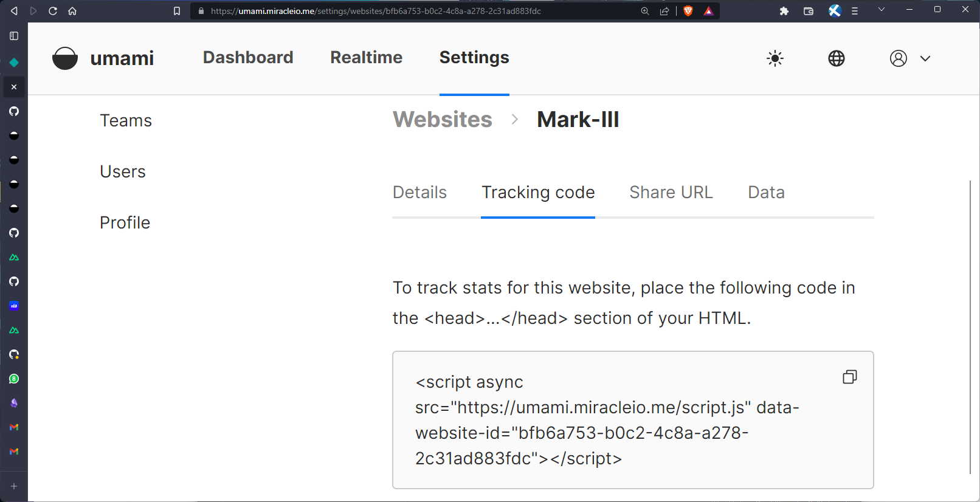Toggle the browser sidebar panel
The image size is (980, 502).
click(x=14, y=36)
